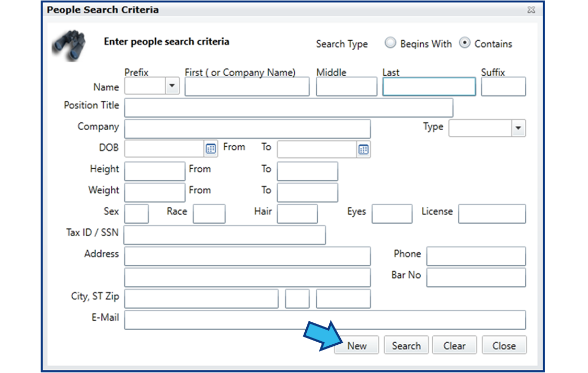Focus the Position Title field
This screenshot has height=373, width=588.
(x=289, y=108)
